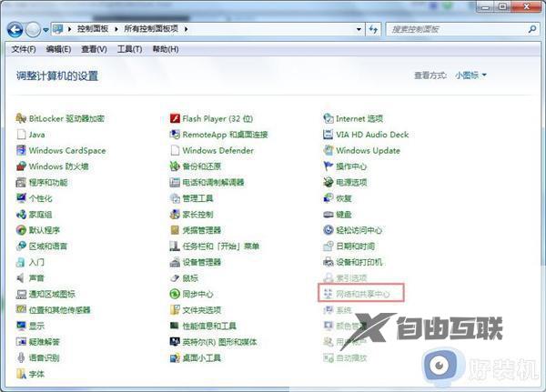Open the 索引选项 link
This screenshot has width=546, height=392.
351,278
